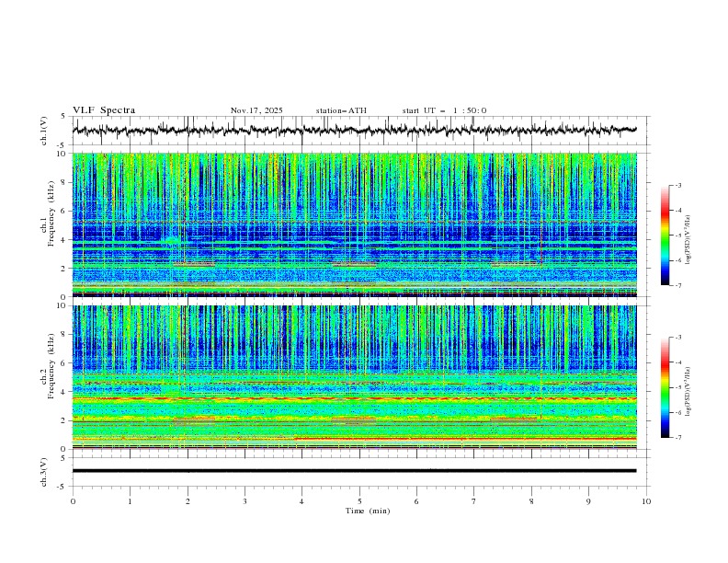Click the lower 'log(PSD)(V²/Hz)' colorbar label

pyautogui.click(x=688, y=391)
